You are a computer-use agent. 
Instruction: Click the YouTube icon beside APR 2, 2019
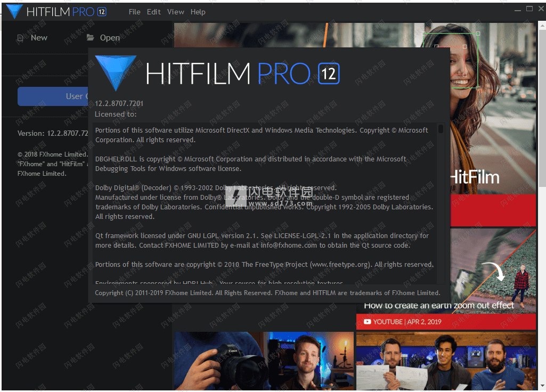(367, 322)
